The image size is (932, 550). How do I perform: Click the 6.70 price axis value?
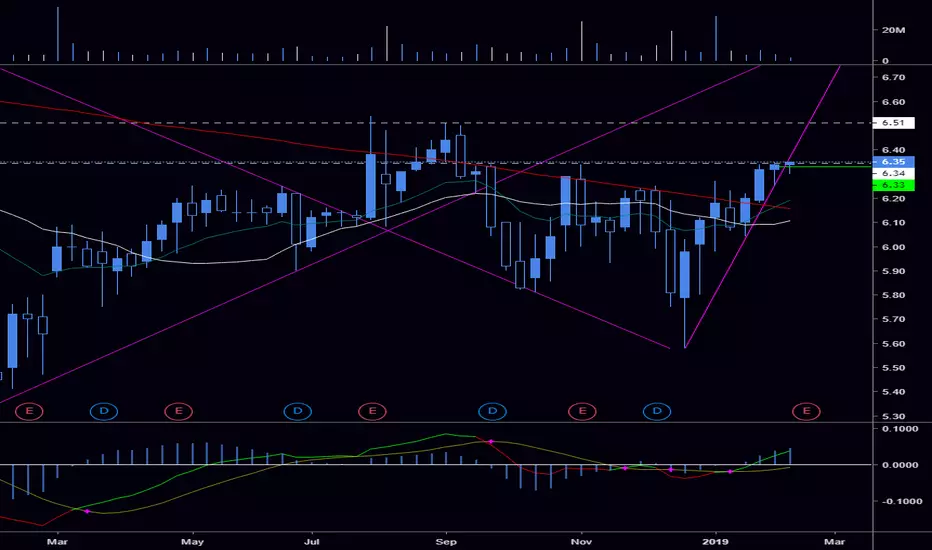[x=893, y=77]
